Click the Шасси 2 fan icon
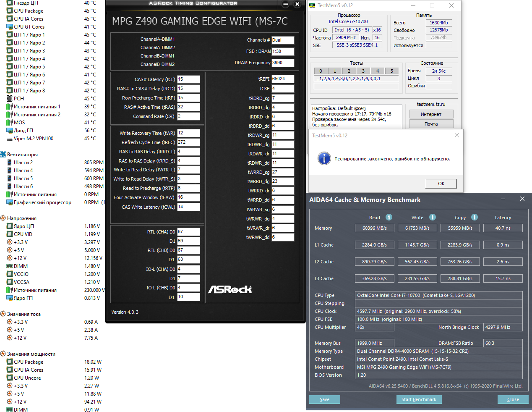Screen dimensions: 532x412 pos(10,162)
